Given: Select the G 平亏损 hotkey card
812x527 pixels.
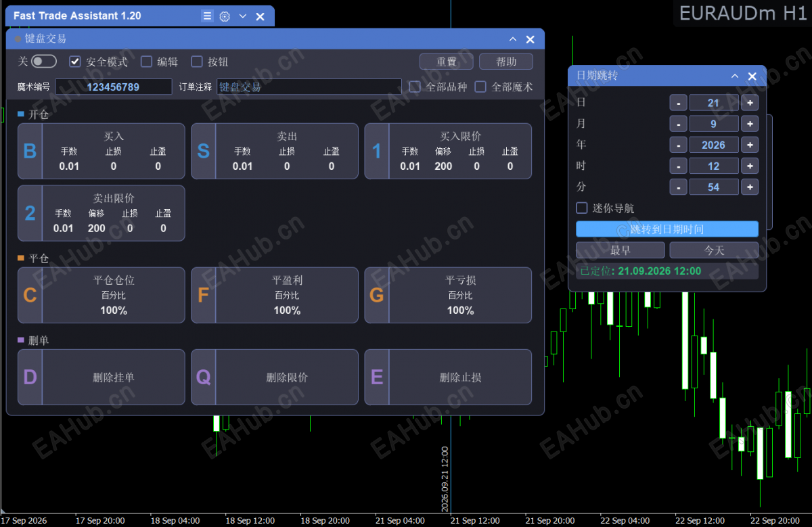Looking at the screenshot, I should [x=448, y=295].
